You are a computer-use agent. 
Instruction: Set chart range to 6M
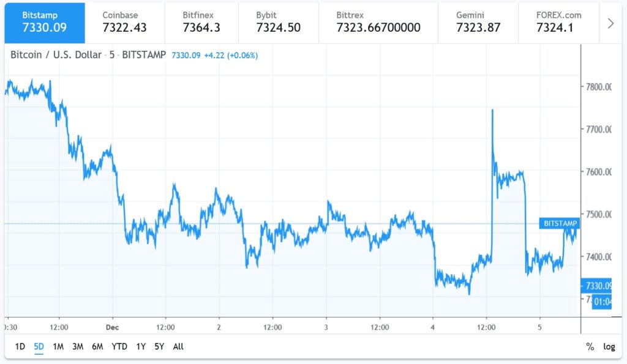[x=97, y=347]
